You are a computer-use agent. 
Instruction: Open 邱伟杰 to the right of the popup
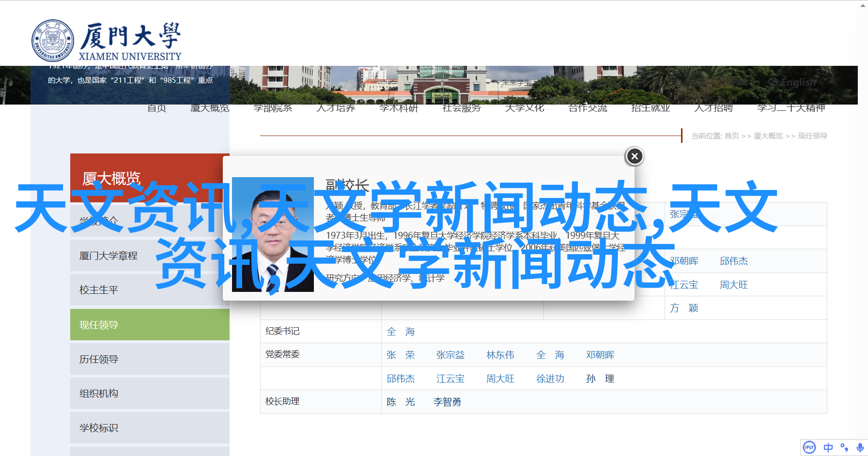pos(734,261)
